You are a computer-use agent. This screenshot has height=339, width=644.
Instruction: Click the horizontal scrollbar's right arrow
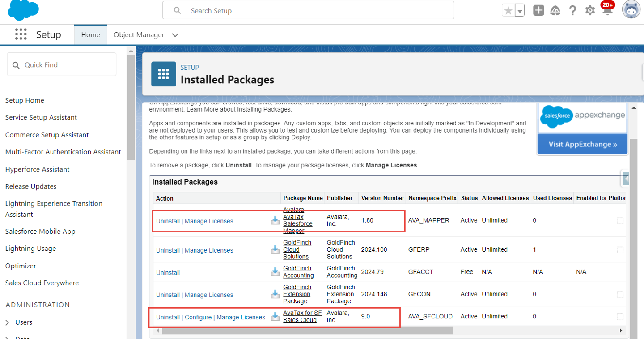pyautogui.click(x=621, y=330)
